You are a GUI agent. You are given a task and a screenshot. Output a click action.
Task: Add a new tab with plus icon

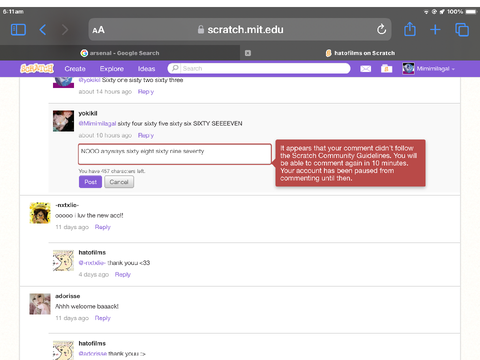tap(435, 30)
